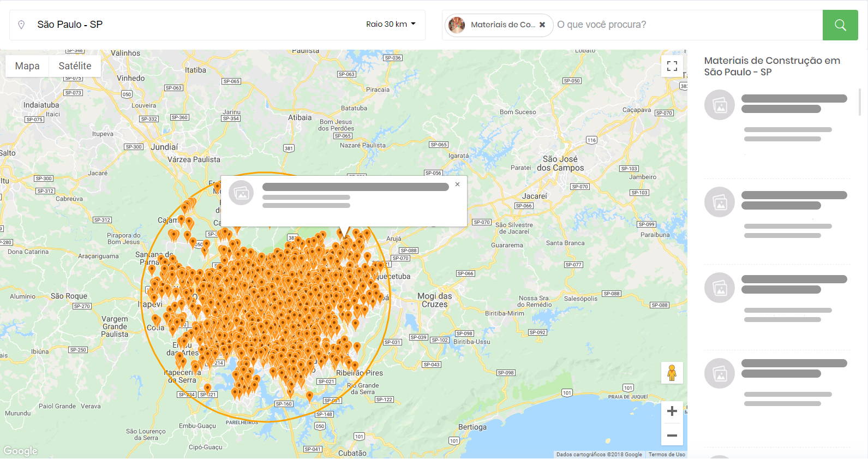
Task: Click the Bertioga label on the map
Action: 472,427
